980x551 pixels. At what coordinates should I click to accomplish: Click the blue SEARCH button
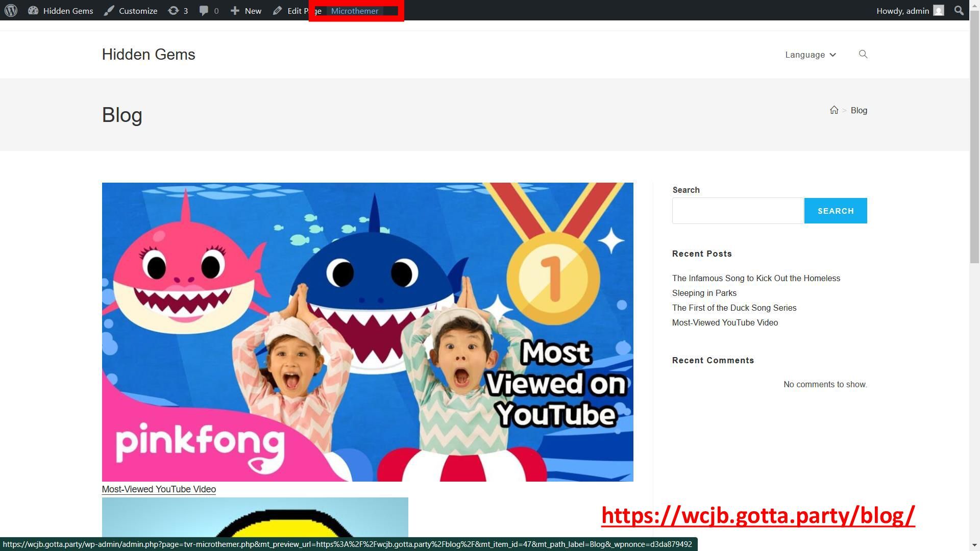click(x=836, y=211)
